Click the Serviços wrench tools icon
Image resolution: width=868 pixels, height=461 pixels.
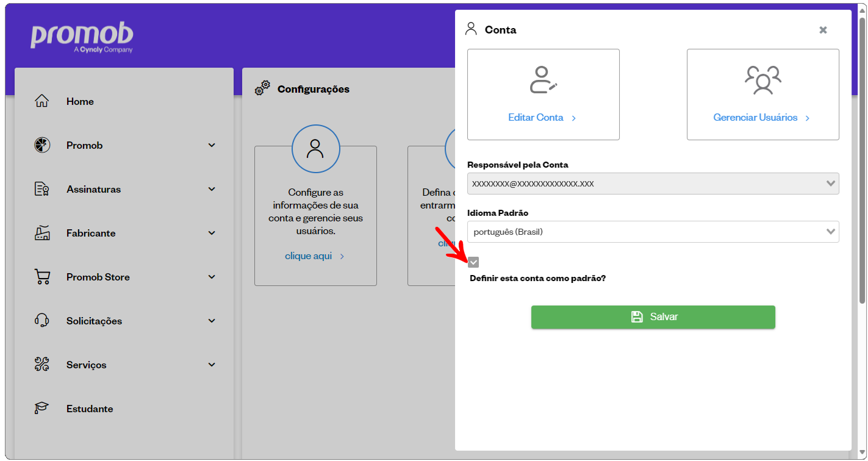pyautogui.click(x=41, y=365)
